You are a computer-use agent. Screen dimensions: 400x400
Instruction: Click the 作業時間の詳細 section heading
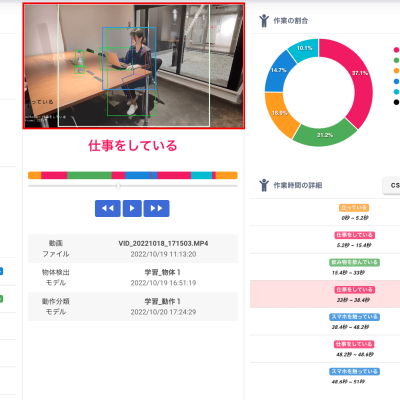tap(298, 185)
